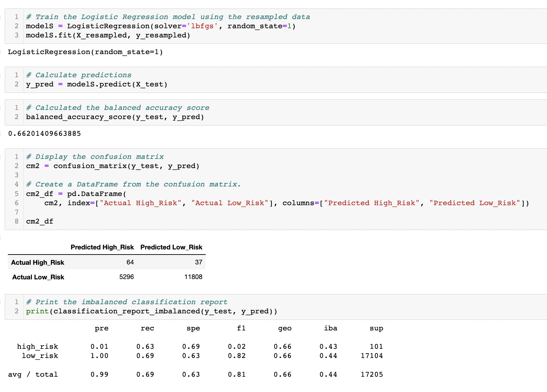This screenshot has width=547, height=392.
Task: Click the 'geo' column header in the report
Action: point(285,328)
